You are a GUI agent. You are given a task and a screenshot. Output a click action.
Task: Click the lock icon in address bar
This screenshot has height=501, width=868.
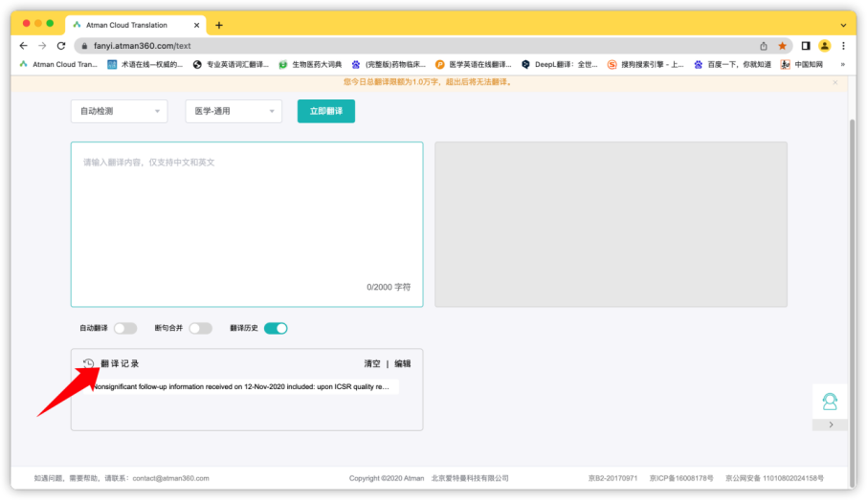(84, 46)
